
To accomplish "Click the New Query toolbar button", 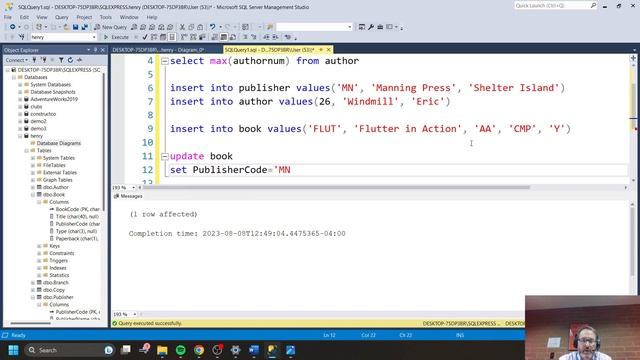I will click(x=111, y=27).
